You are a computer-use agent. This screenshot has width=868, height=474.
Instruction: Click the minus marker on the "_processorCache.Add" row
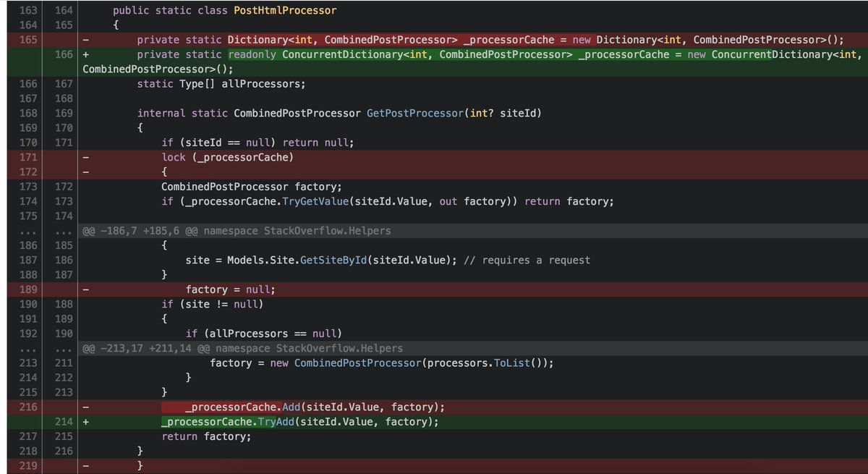[87, 407]
